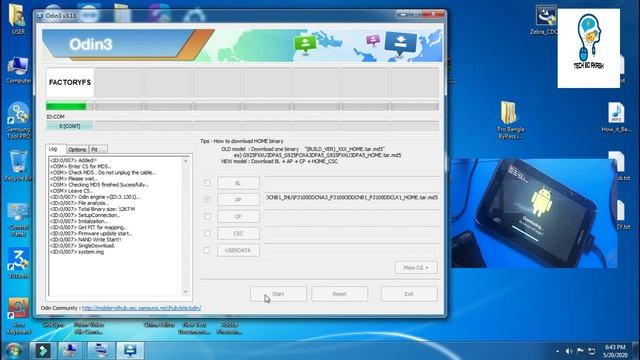Viewport: 640px width, 360px height.
Task: Click the Odin3 title bar app icon
Action: [x=40, y=16]
